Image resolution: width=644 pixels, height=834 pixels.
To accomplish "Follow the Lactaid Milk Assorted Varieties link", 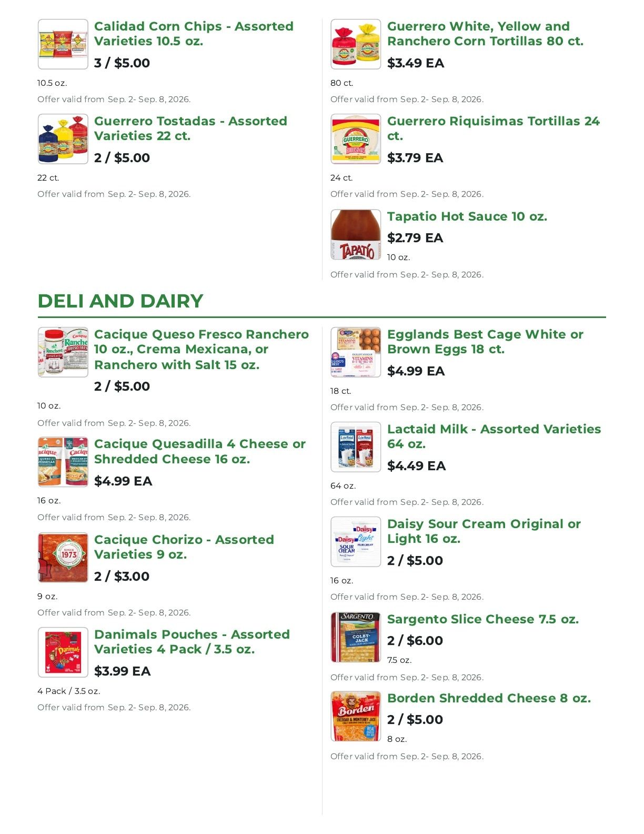I will [x=494, y=436].
